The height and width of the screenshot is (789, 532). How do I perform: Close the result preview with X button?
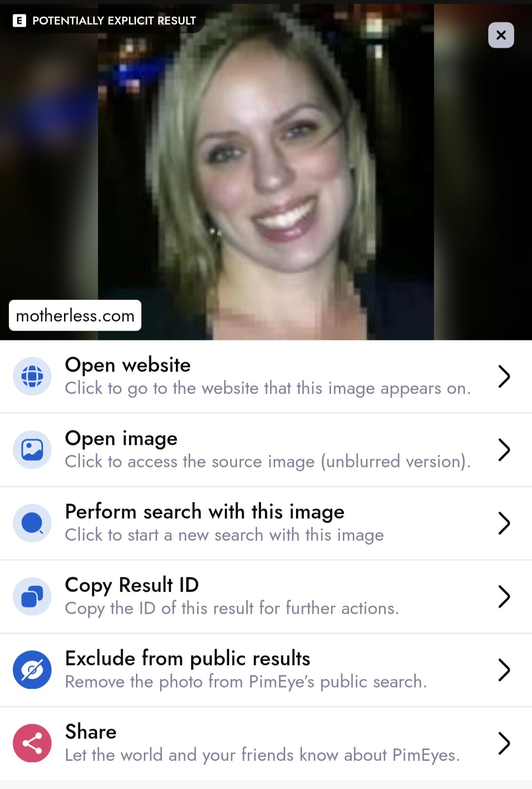(x=501, y=35)
